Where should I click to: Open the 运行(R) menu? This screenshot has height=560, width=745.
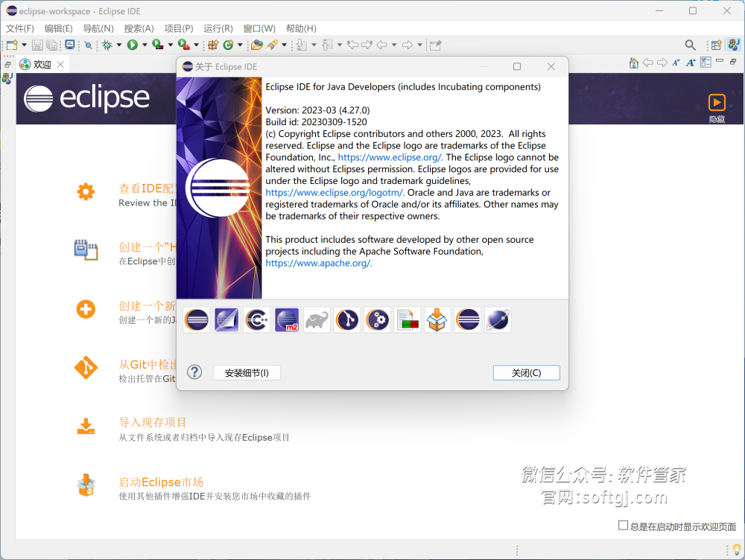coord(218,28)
